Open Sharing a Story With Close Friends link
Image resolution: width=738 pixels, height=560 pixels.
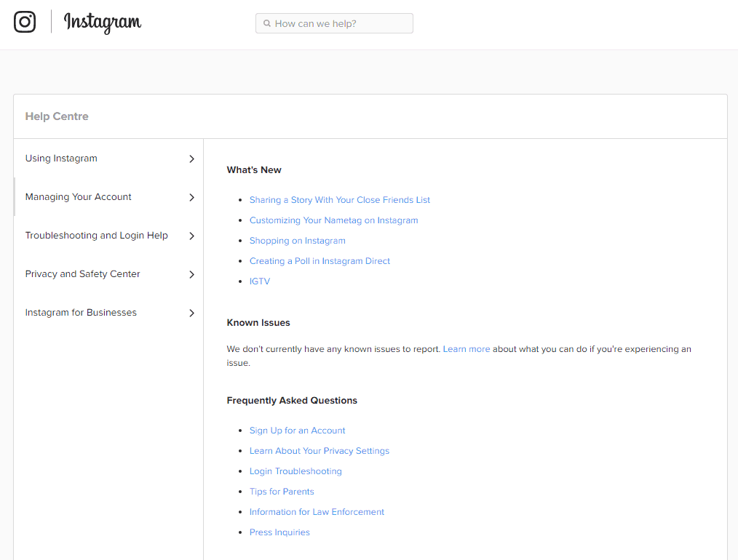click(340, 200)
